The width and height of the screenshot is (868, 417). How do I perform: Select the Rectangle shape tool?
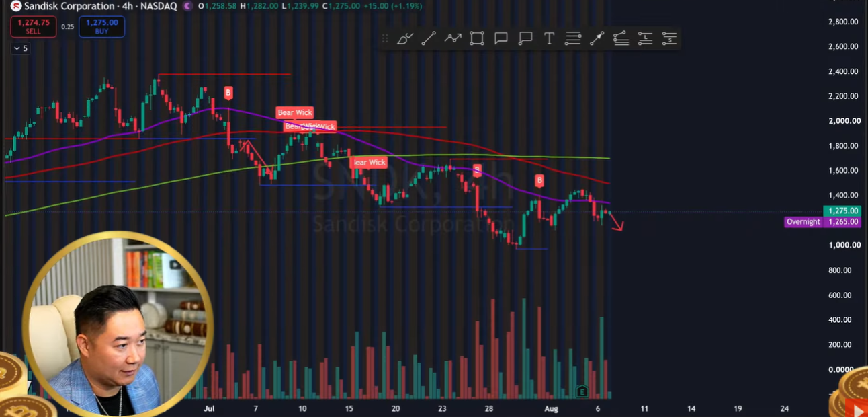click(x=477, y=38)
